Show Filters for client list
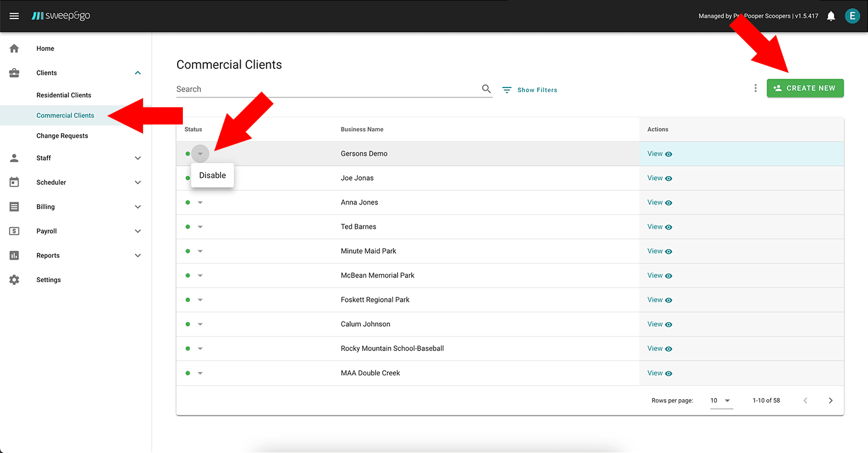Viewport: 868px width, 453px height. pyautogui.click(x=529, y=90)
